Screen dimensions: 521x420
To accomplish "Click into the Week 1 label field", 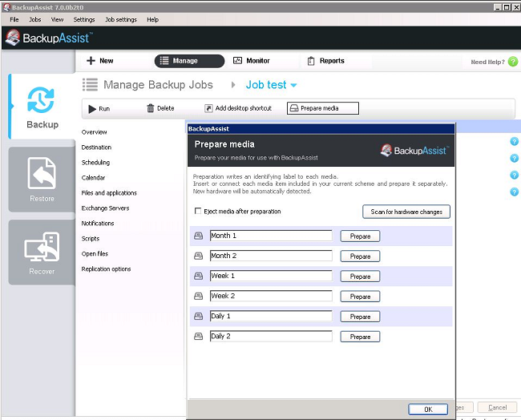I will click(x=271, y=276).
